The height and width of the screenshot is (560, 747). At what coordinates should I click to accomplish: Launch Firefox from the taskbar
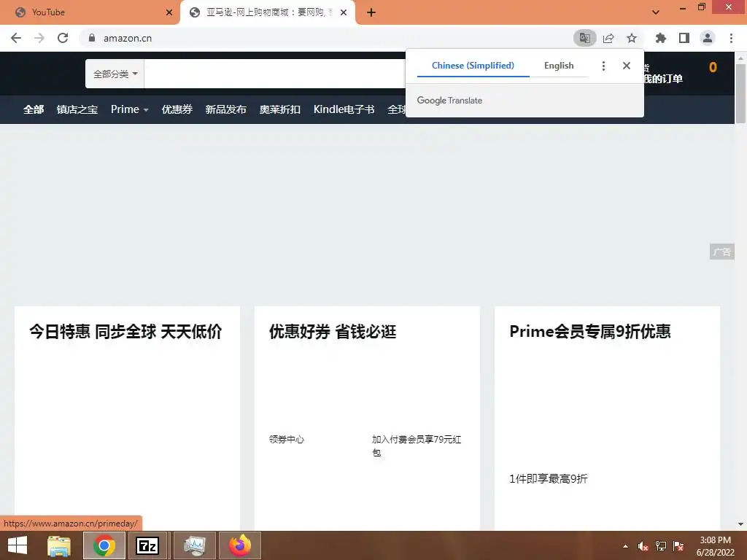tap(240, 545)
